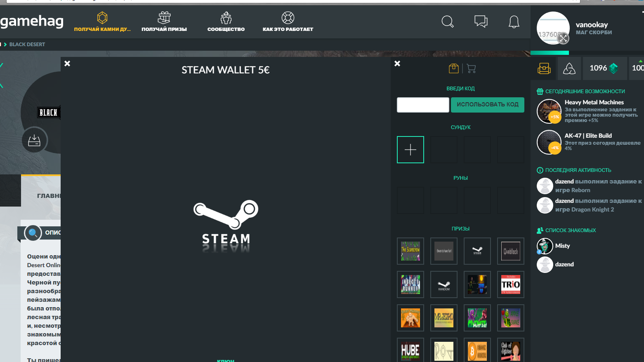Open the chat messages icon
This screenshot has width=644, height=362.
point(481,21)
